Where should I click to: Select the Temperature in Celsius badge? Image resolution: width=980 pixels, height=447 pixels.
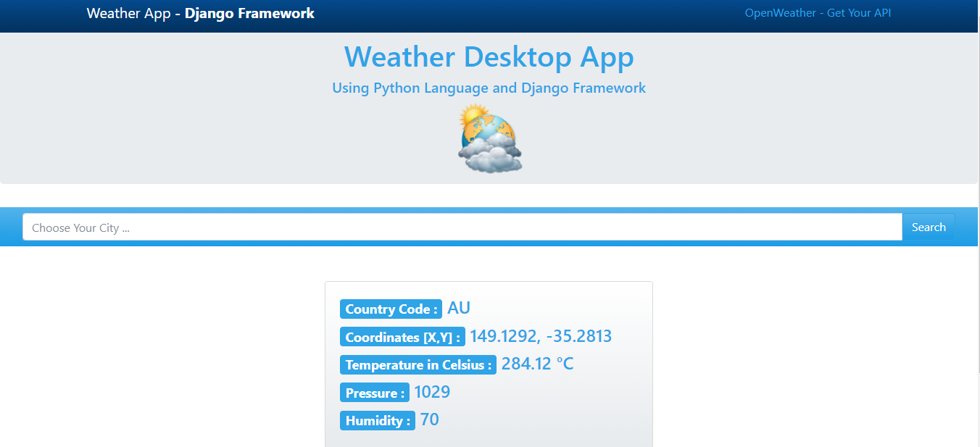tap(418, 365)
